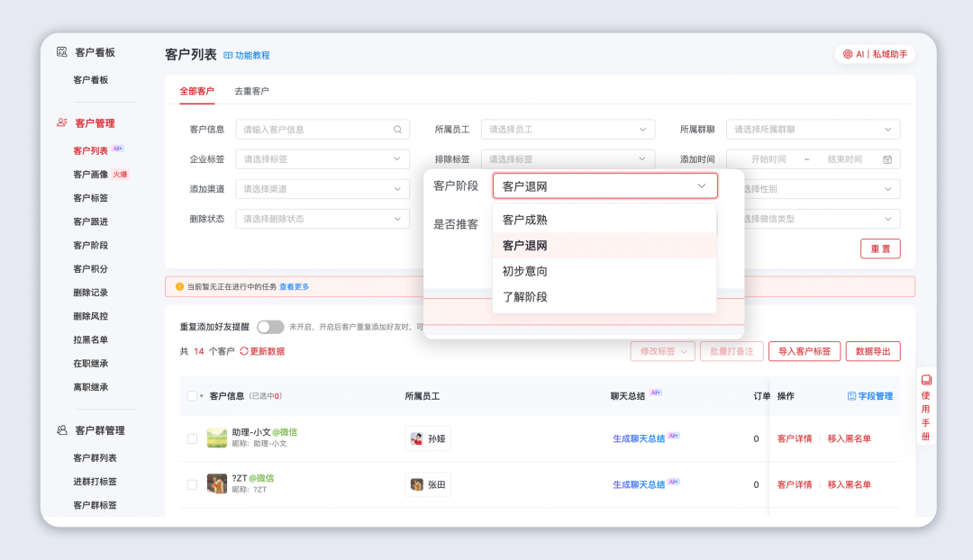Select 初步意向 from the stage list
973x560 pixels.
(x=525, y=271)
